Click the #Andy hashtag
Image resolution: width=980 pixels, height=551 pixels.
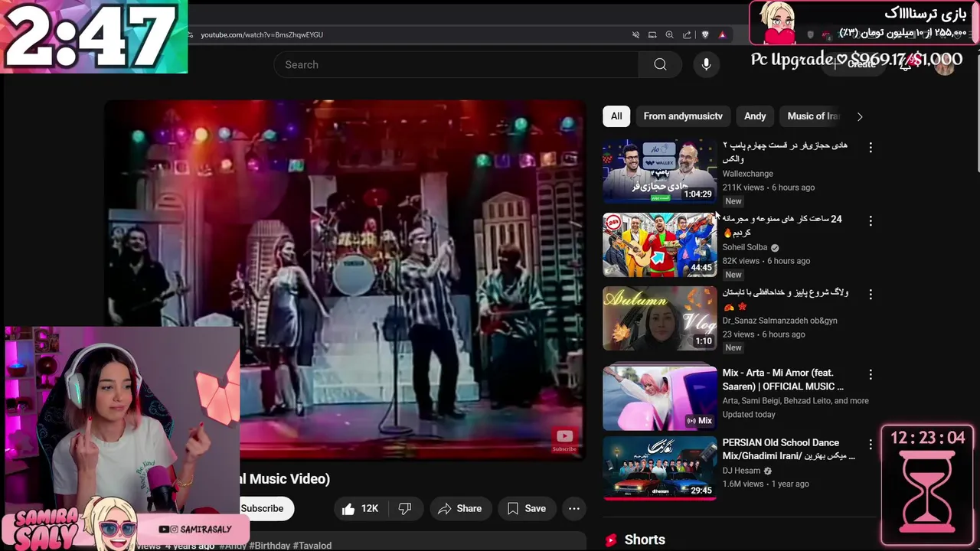(234, 546)
